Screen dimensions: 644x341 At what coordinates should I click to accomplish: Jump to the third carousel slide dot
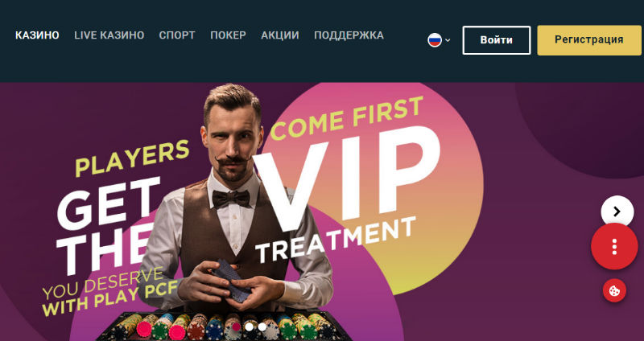click(262, 327)
